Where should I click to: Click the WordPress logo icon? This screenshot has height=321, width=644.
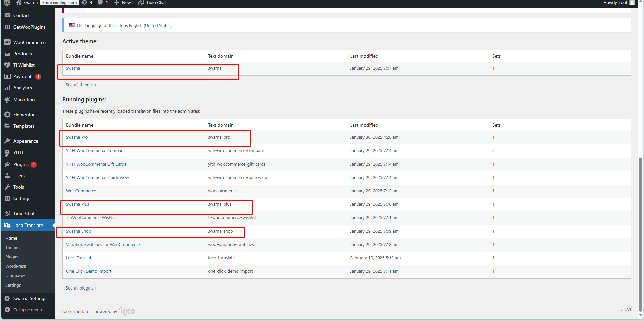pyautogui.click(x=7, y=3)
